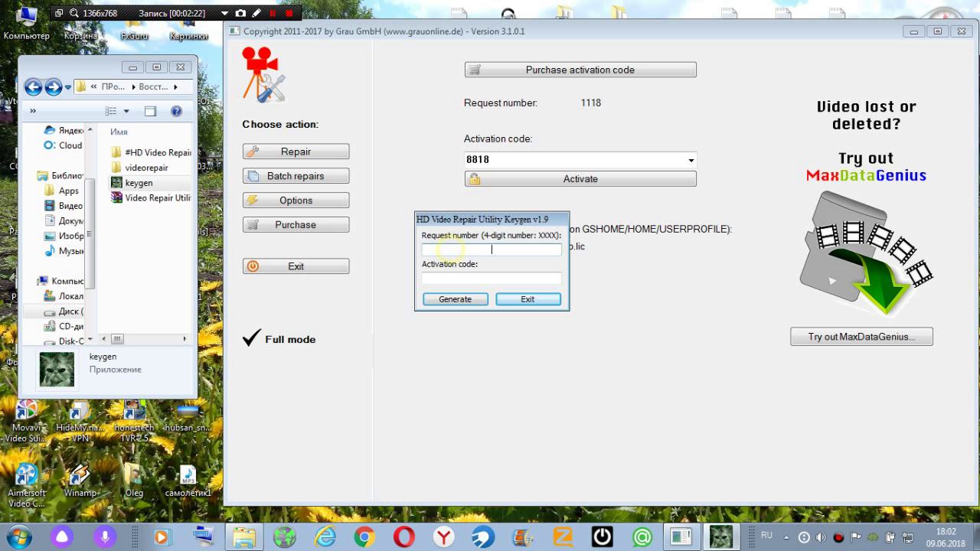Click Exit in the Keygen dialog

pyautogui.click(x=528, y=299)
